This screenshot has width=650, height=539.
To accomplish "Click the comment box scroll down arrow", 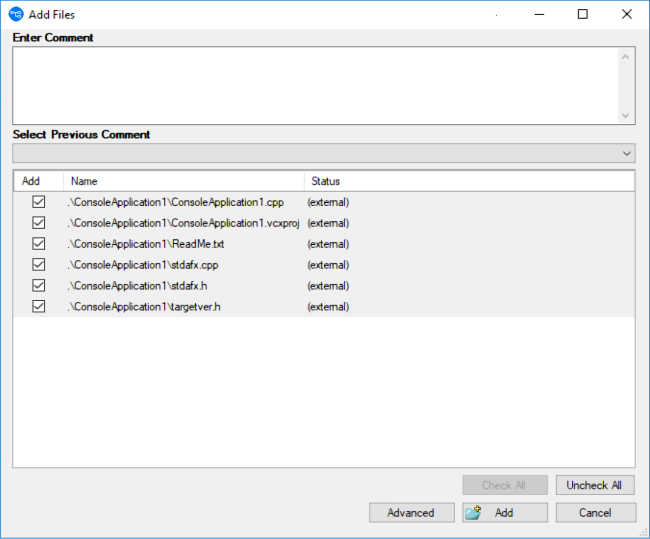I will tap(626, 115).
